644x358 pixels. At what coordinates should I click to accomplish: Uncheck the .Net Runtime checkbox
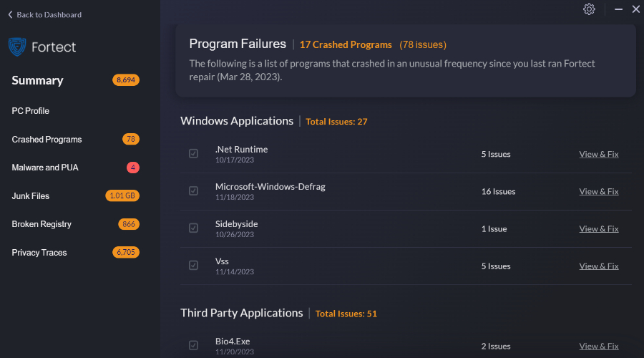[193, 154]
